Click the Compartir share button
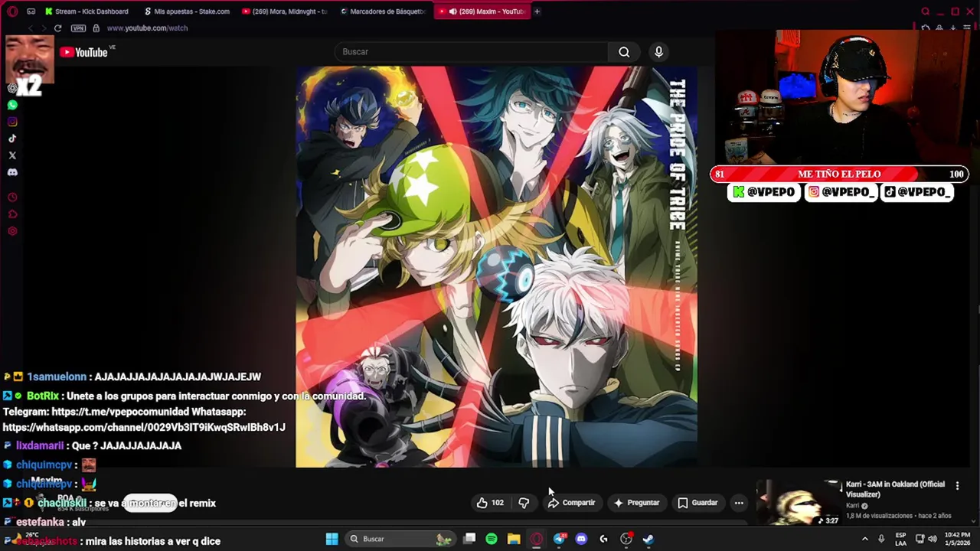Screen dimensions: 980x551 [x=571, y=503]
